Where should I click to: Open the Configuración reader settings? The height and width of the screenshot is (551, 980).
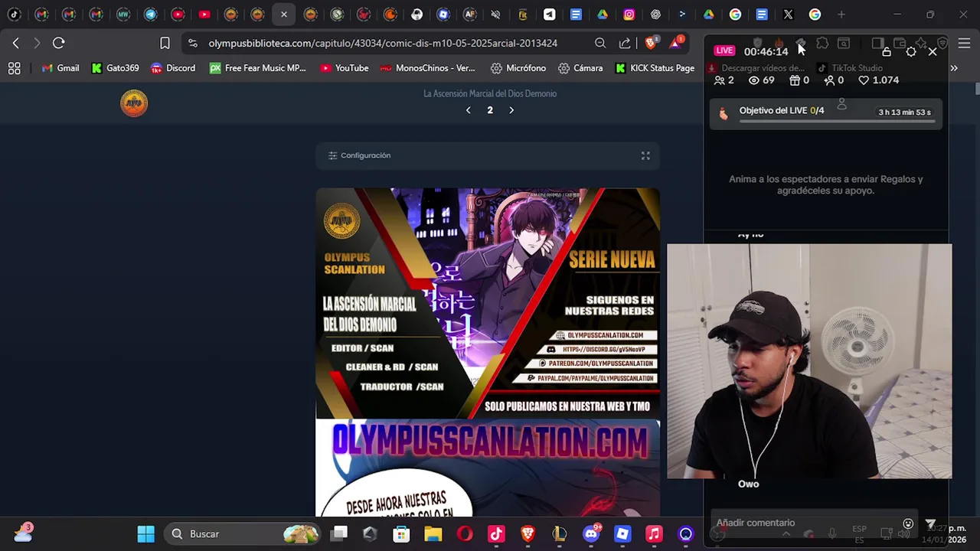(x=359, y=155)
